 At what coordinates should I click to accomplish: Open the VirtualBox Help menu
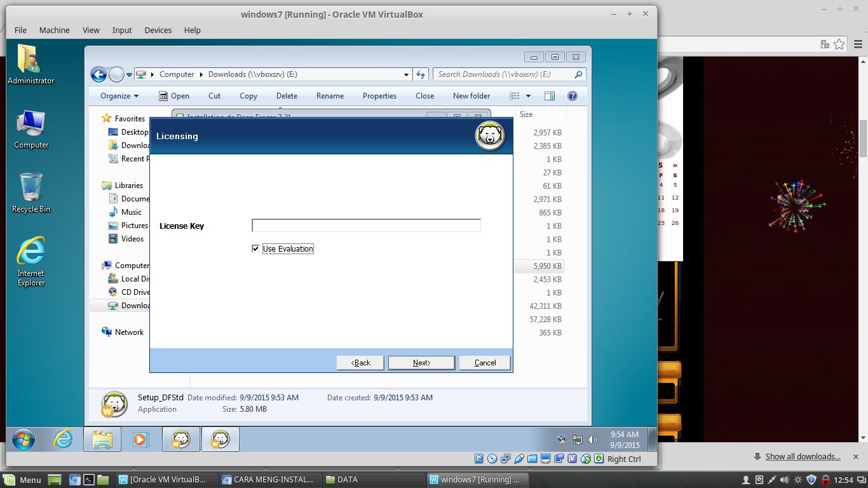(x=192, y=30)
